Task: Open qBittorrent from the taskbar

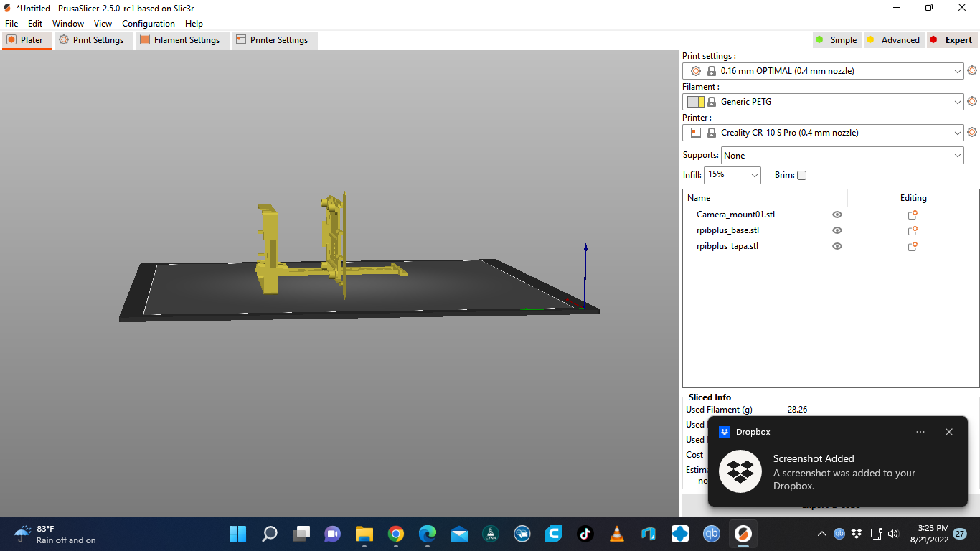Action: click(711, 534)
